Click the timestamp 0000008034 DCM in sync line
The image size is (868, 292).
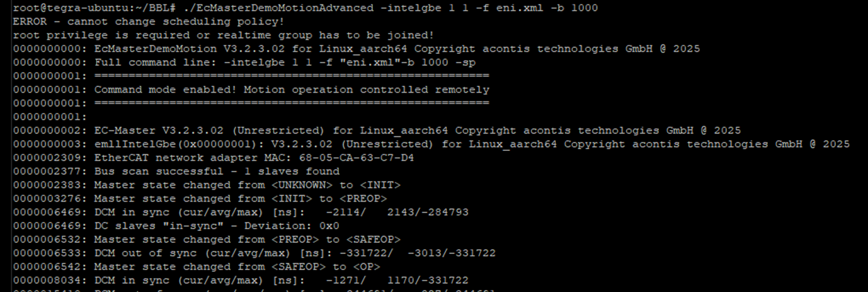(x=241, y=280)
